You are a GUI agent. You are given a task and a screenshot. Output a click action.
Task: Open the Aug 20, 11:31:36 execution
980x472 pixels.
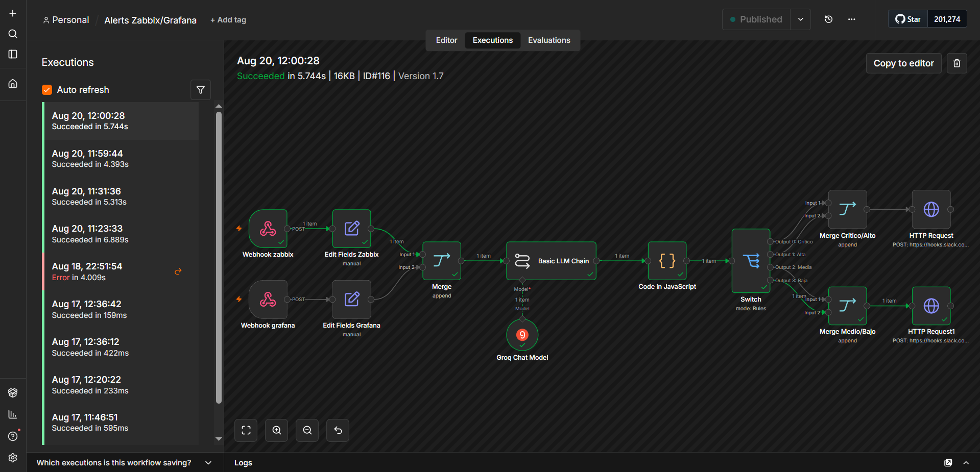(121, 196)
